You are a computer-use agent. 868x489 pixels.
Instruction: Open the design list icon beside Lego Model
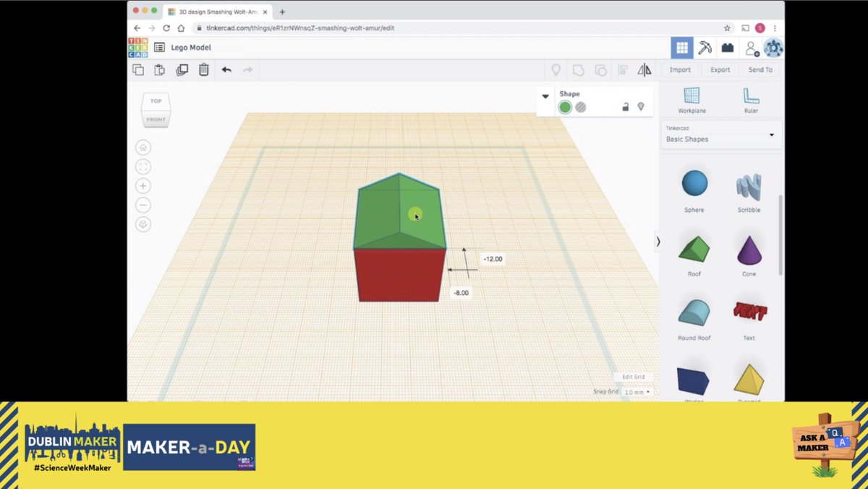[x=159, y=48]
